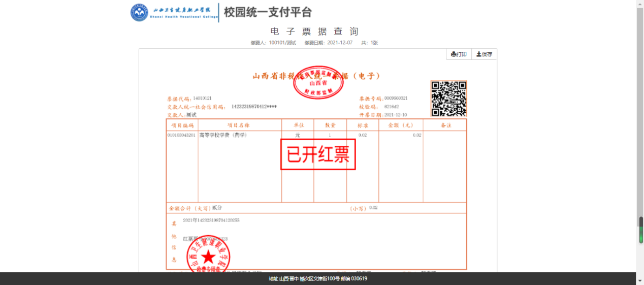Click the vertical scrollbar thumb
This screenshot has width=644, height=285.
(x=640, y=230)
